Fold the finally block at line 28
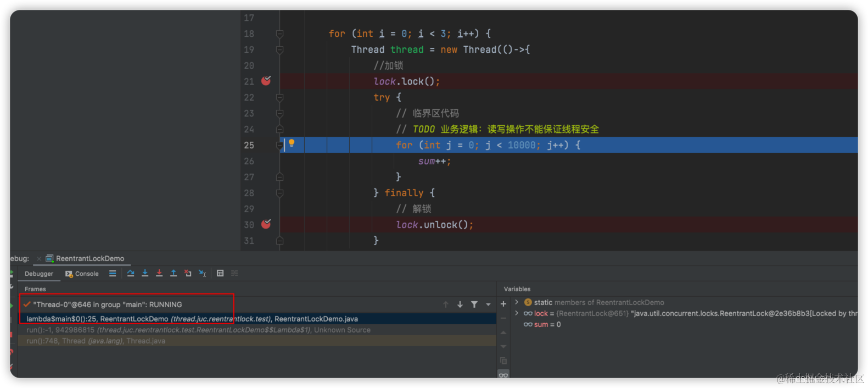 [279, 193]
